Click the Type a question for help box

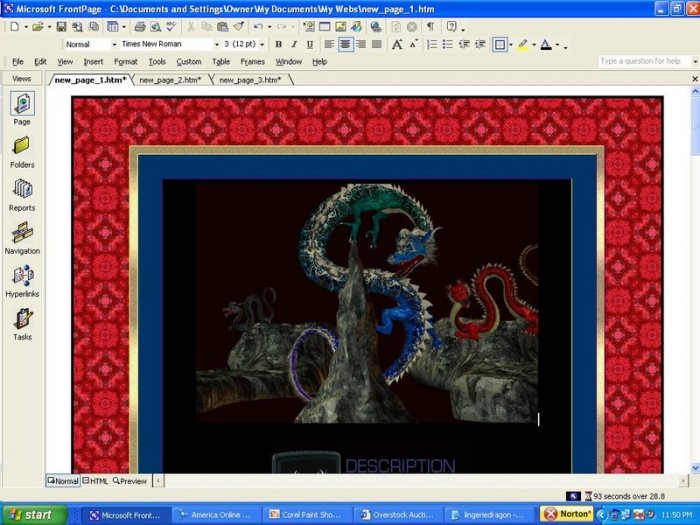[644, 61]
